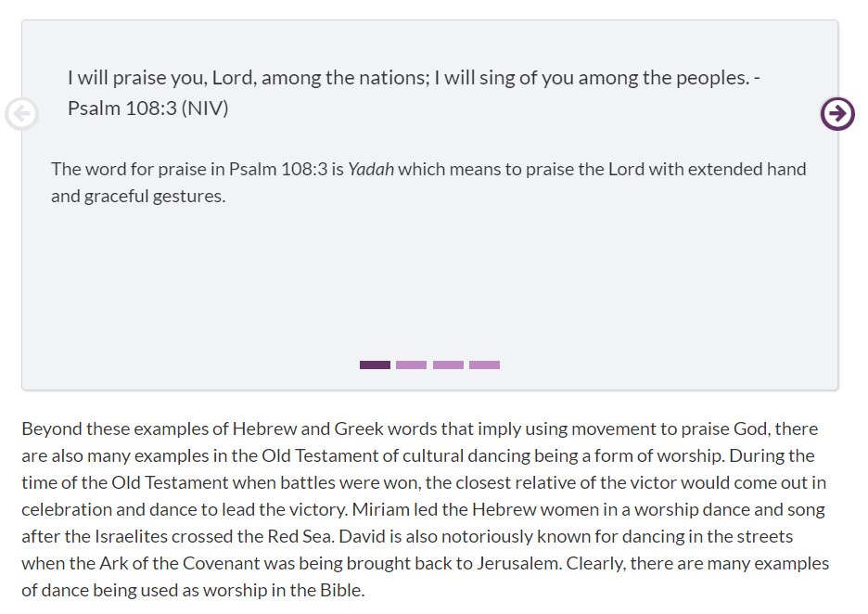Click the greyed-out previous slide arrow

coord(21,114)
